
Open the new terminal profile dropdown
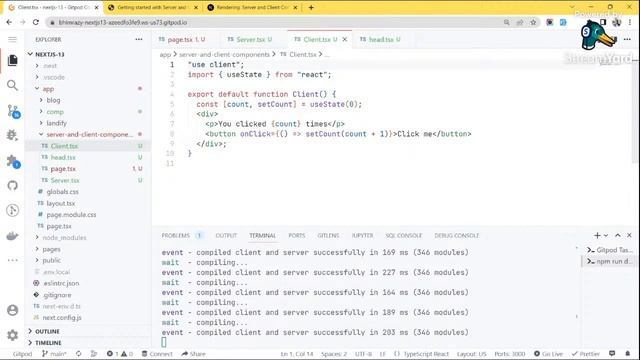pyautogui.click(x=606, y=236)
